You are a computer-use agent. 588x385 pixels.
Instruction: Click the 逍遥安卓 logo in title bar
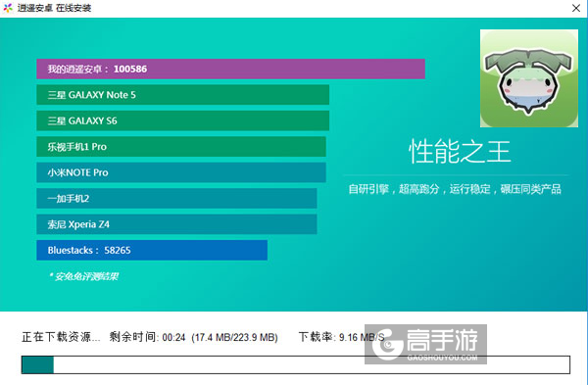point(8,8)
